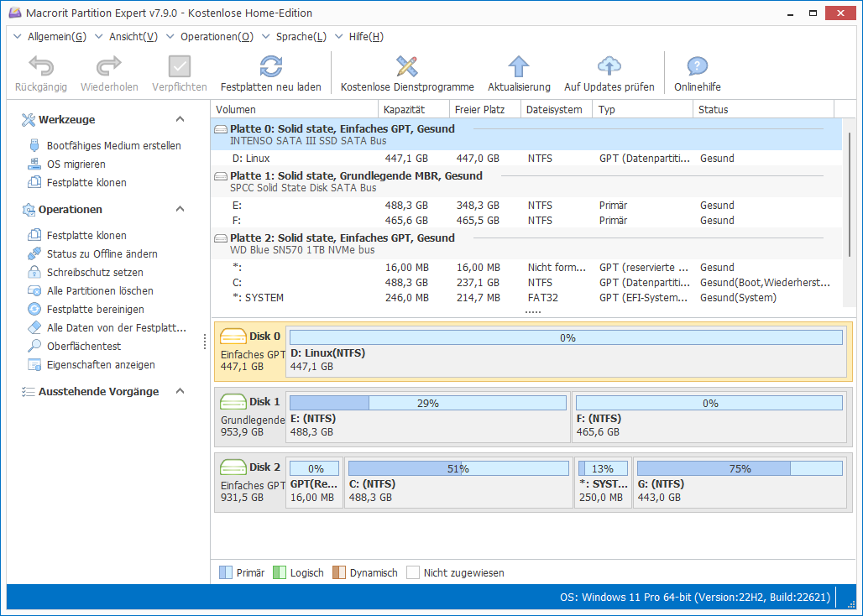Select Festplatte bereinigen in sidebar

86,309
